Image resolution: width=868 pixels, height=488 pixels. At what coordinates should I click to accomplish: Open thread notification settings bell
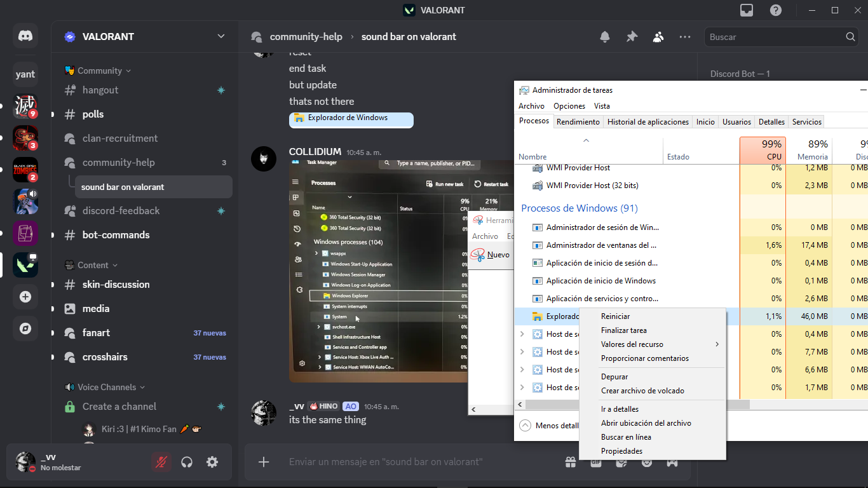[605, 37]
